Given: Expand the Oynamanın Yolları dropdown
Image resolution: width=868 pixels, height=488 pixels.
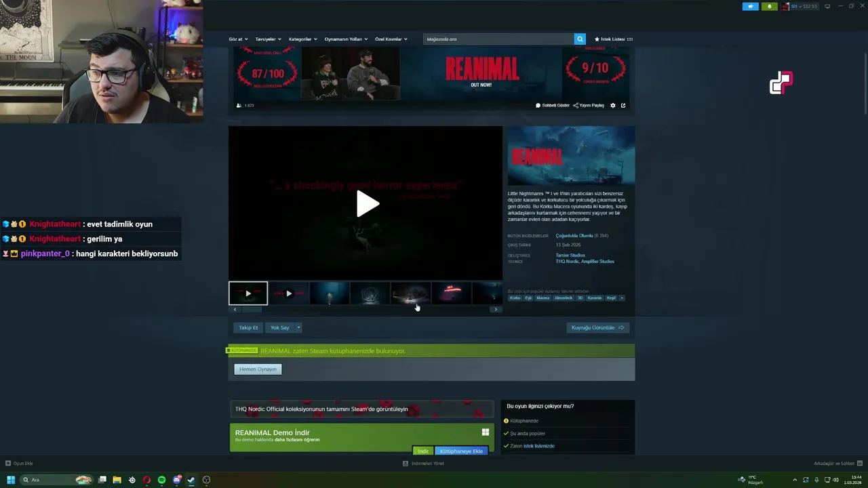Looking at the screenshot, I should pos(346,39).
